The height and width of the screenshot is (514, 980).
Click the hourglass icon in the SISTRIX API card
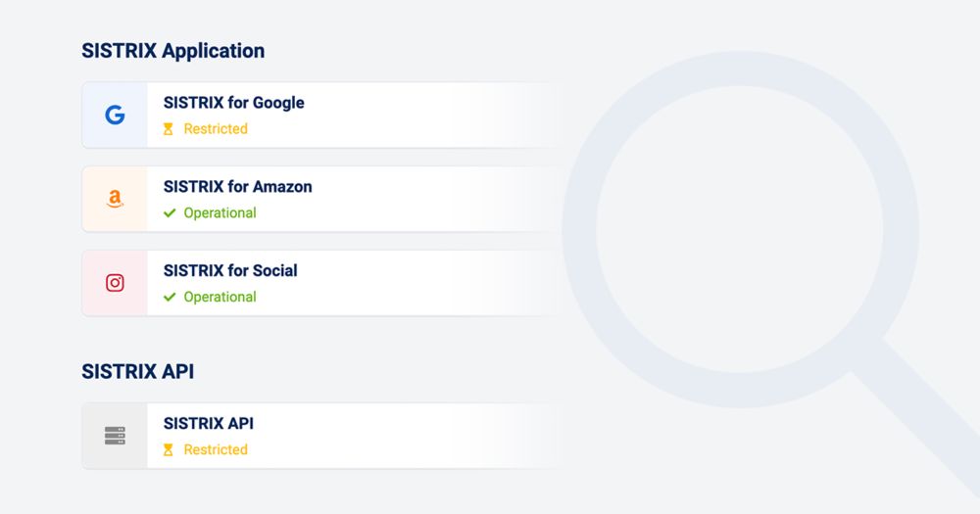(169, 450)
